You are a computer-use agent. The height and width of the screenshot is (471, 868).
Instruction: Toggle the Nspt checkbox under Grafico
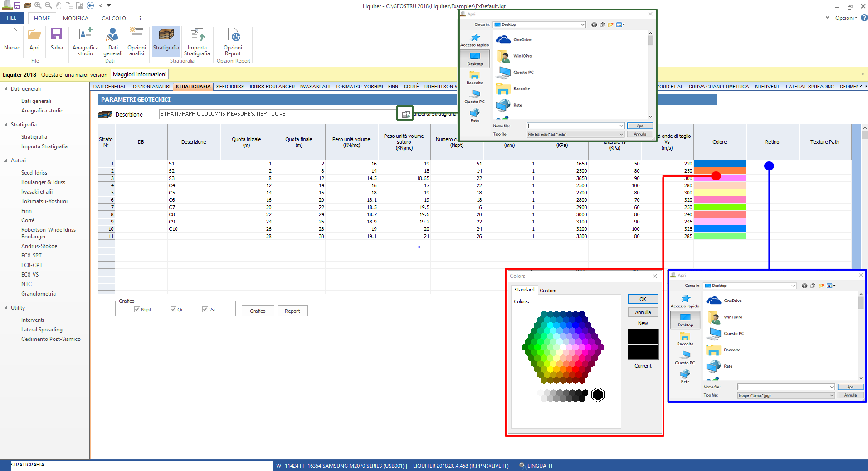click(137, 309)
